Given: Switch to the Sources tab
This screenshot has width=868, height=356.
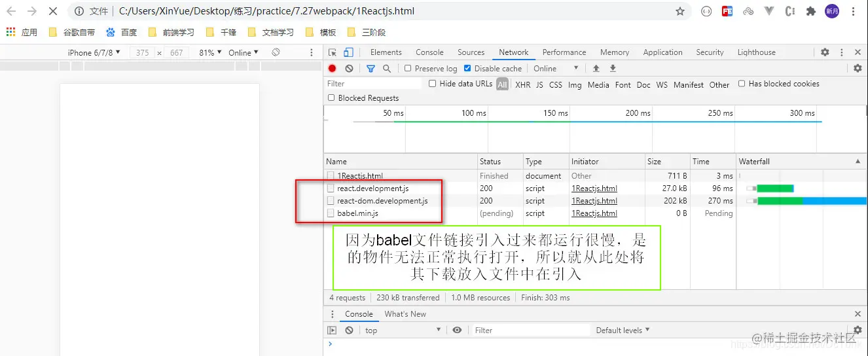Looking at the screenshot, I should (x=471, y=52).
